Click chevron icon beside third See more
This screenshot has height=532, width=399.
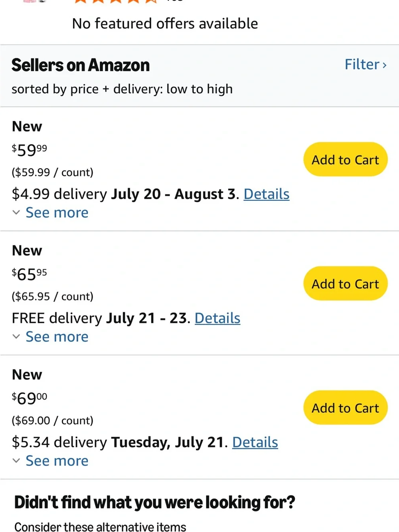pyautogui.click(x=16, y=461)
